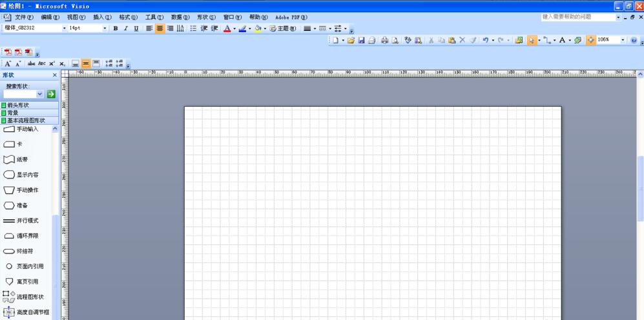Open the line ends dropdown arrow
The height and width of the screenshot is (320, 644).
(x=346, y=29)
